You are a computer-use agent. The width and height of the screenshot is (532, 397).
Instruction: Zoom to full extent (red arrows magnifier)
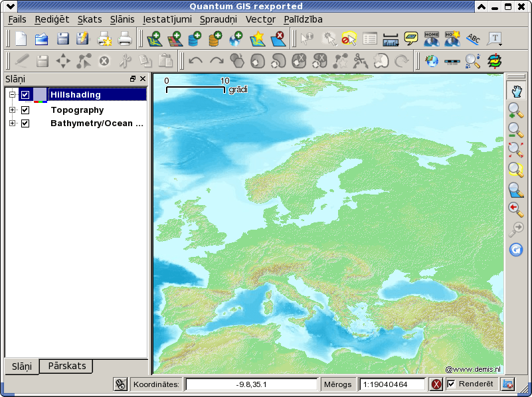[x=515, y=150]
